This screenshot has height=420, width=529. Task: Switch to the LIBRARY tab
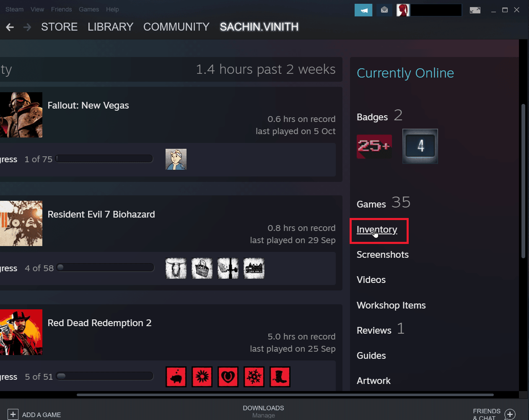[110, 27]
